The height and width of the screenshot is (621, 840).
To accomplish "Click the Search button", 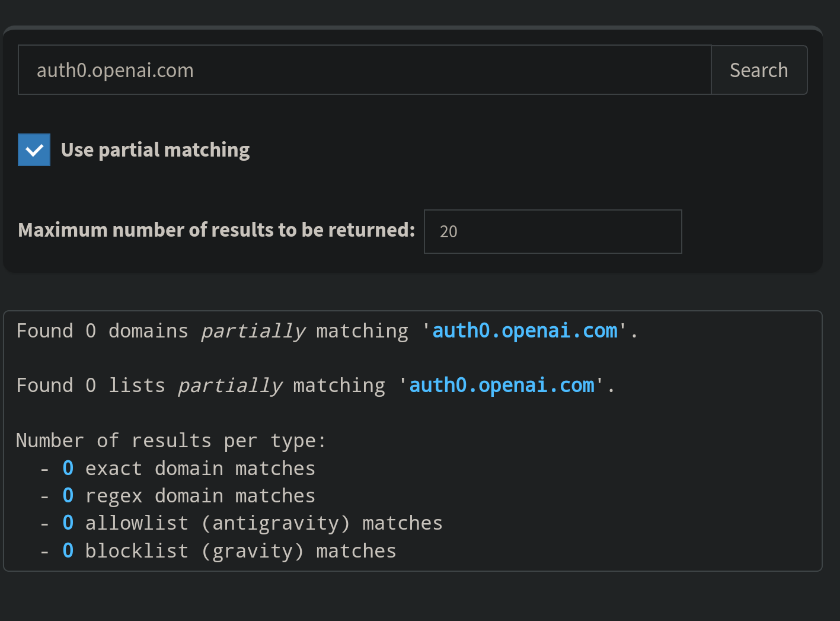I will pyautogui.click(x=759, y=70).
